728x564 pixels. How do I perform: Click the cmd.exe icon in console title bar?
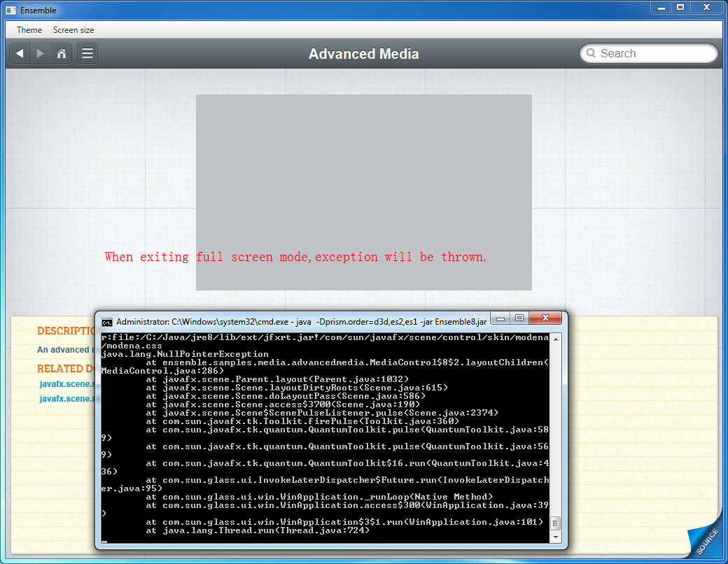coord(107,322)
